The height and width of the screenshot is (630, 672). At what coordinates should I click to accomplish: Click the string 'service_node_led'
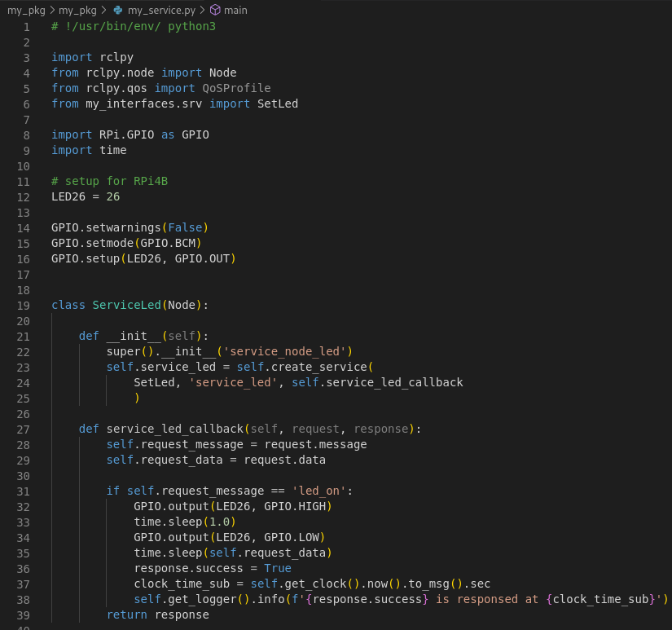click(x=284, y=351)
